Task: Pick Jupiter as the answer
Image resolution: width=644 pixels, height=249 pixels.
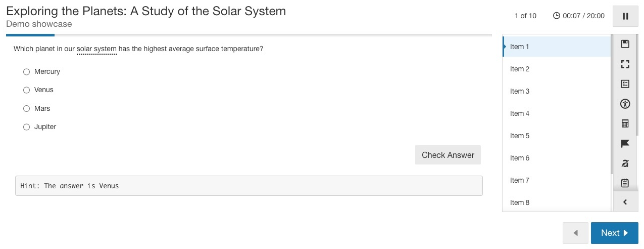Action: (27, 127)
